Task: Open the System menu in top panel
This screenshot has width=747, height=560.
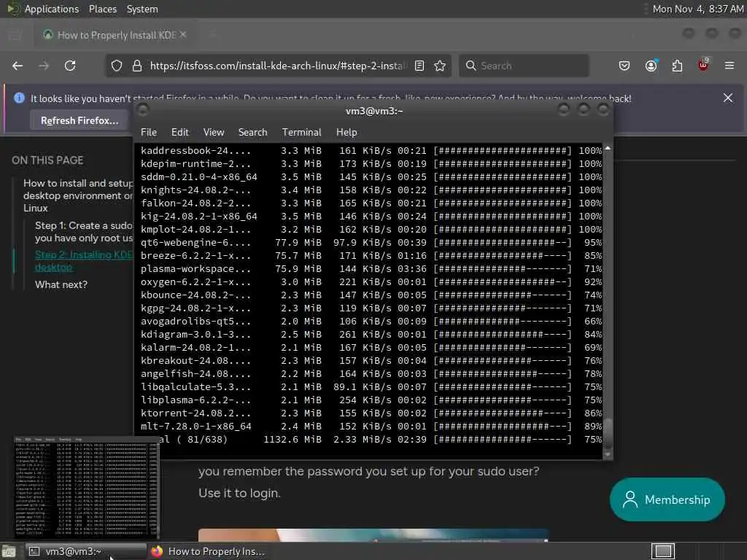Action: (x=142, y=9)
